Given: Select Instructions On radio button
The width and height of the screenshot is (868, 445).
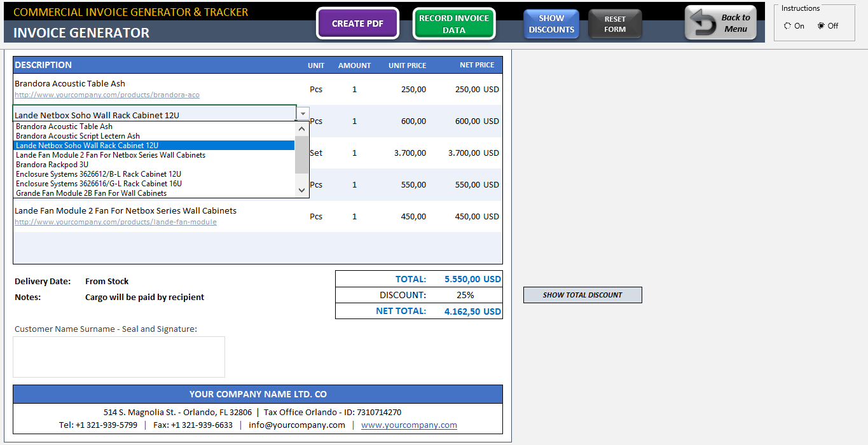Looking at the screenshot, I should [x=788, y=26].
